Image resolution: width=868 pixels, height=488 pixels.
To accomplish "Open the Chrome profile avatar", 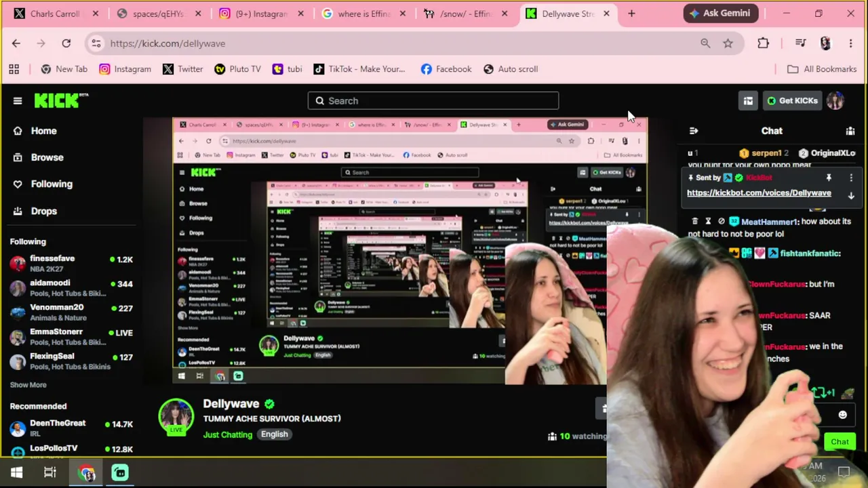I will pos(825,43).
